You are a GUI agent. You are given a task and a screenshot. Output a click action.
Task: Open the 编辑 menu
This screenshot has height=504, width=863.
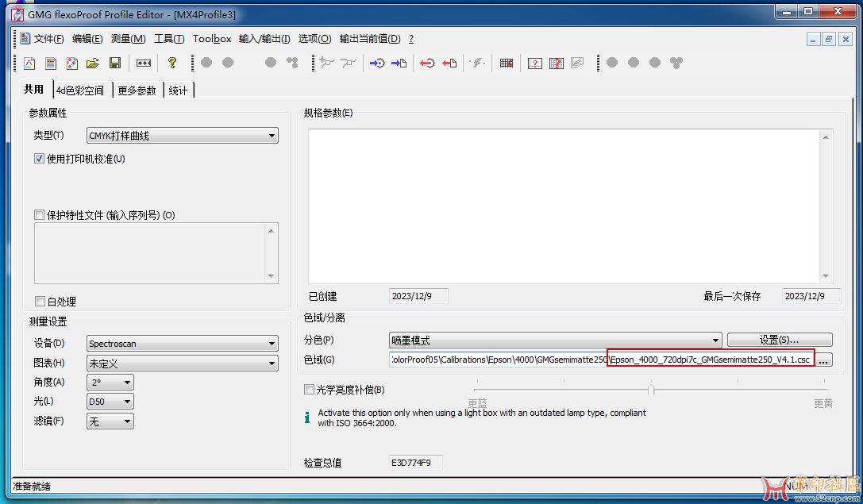click(87, 39)
